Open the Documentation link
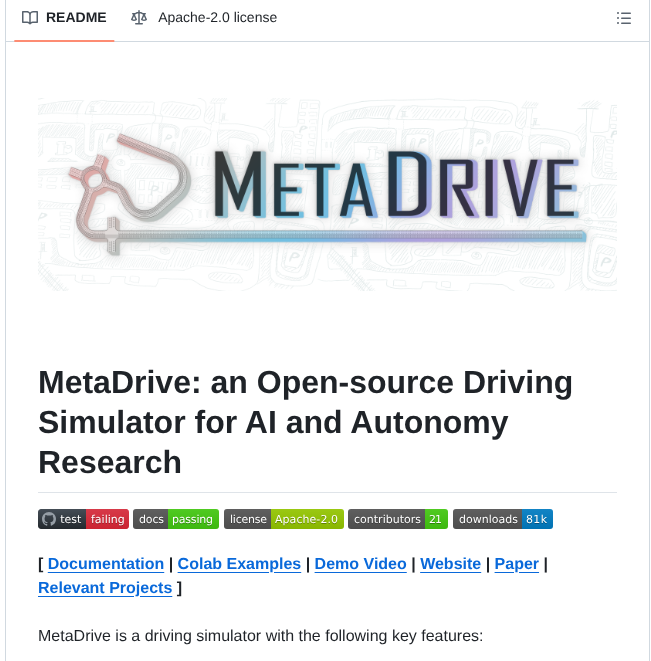The width and height of the screenshot is (651, 661). [106, 564]
